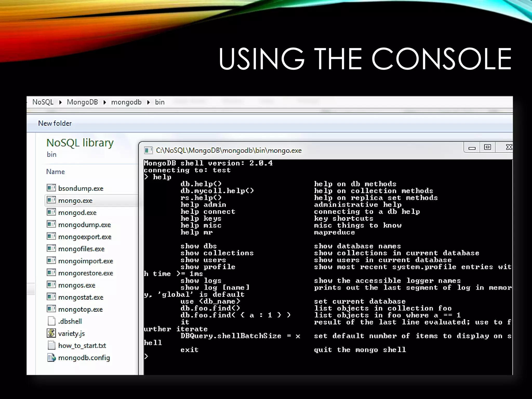Screen dimensions: 532x399
Task: Select the variety.js file name
Action: (72, 334)
